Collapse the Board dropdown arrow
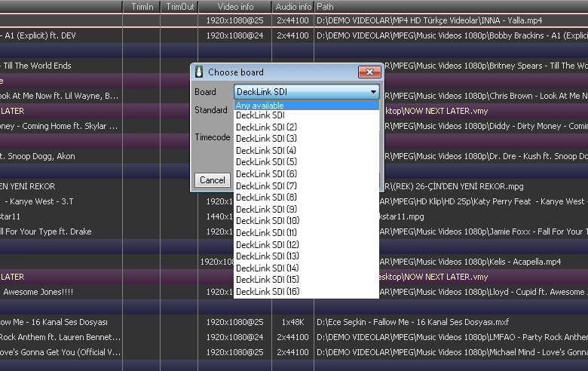Screen dimensions: 588x371 (x=373, y=92)
